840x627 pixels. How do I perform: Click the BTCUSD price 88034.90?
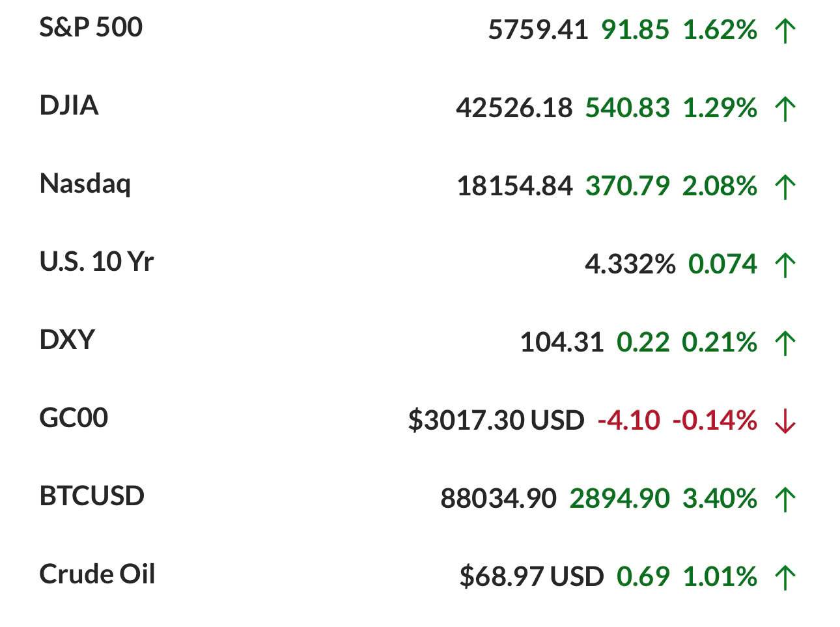point(498,499)
